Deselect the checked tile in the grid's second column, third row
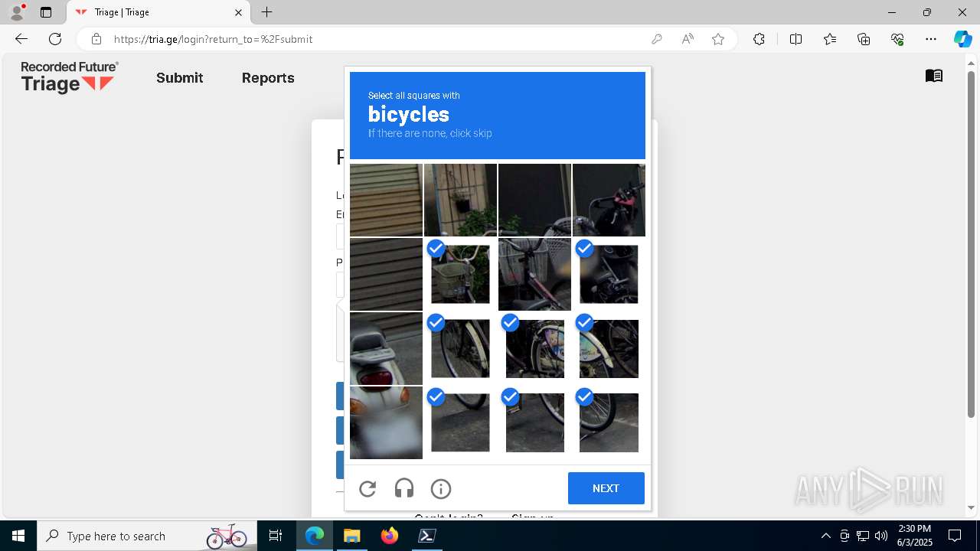This screenshot has width=980, height=551. click(460, 348)
